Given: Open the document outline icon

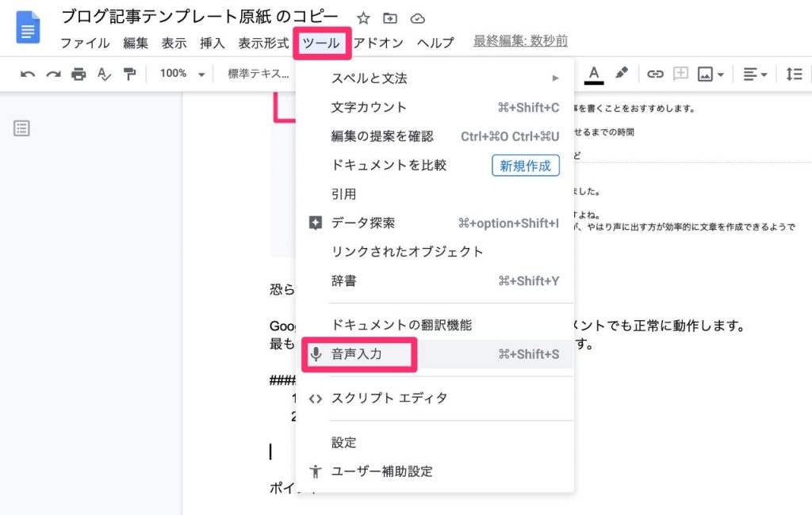Looking at the screenshot, I should [22, 128].
